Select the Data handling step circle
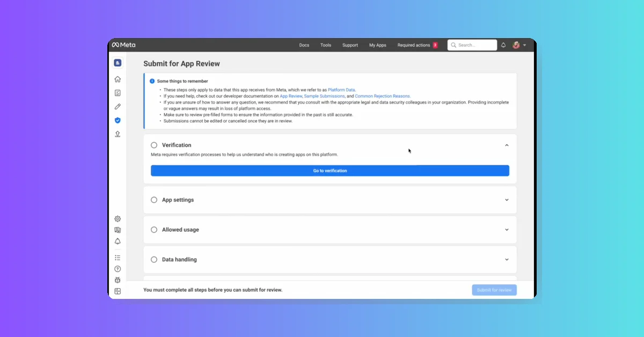 [154, 260]
